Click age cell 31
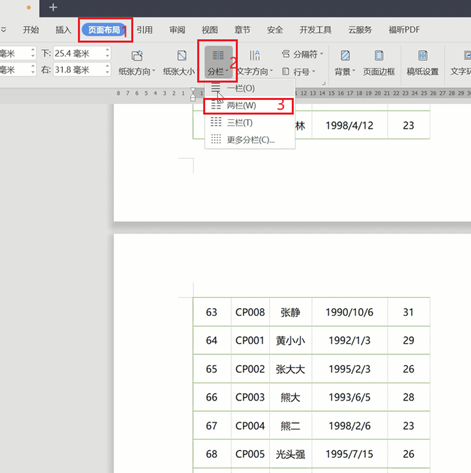 409,312
